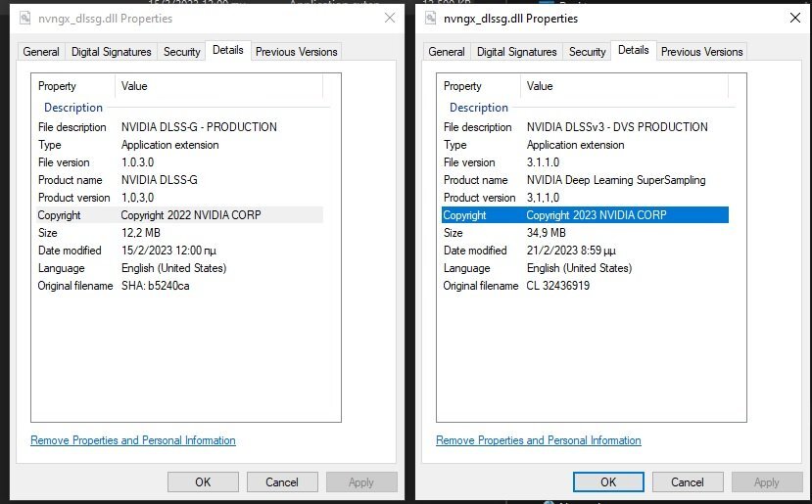Open Previous Versions tab in right window
Image resolution: width=812 pixels, height=504 pixels.
[x=701, y=52]
